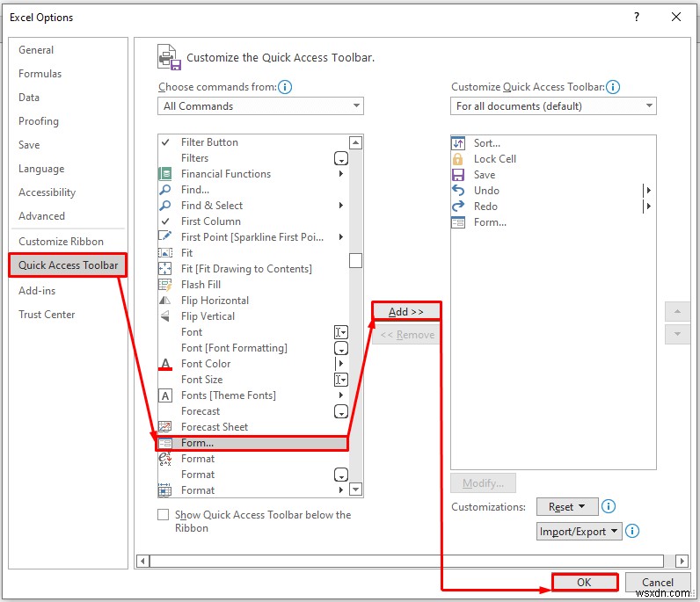Image resolution: width=700 pixels, height=602 pixels.
Task: Click the Sort... icon in toolbar list
Action: [458, 143]
